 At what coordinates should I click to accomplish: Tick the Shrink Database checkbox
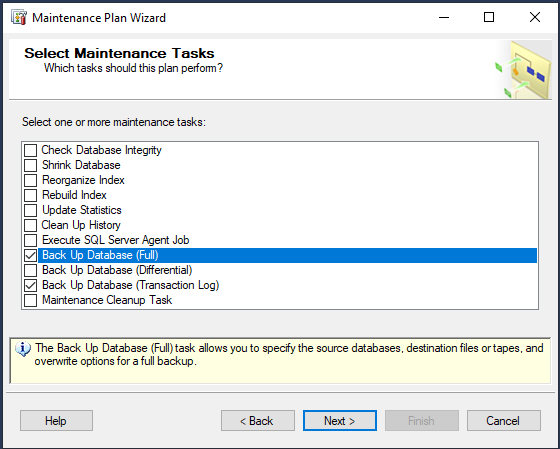click(x=30, y=165)
